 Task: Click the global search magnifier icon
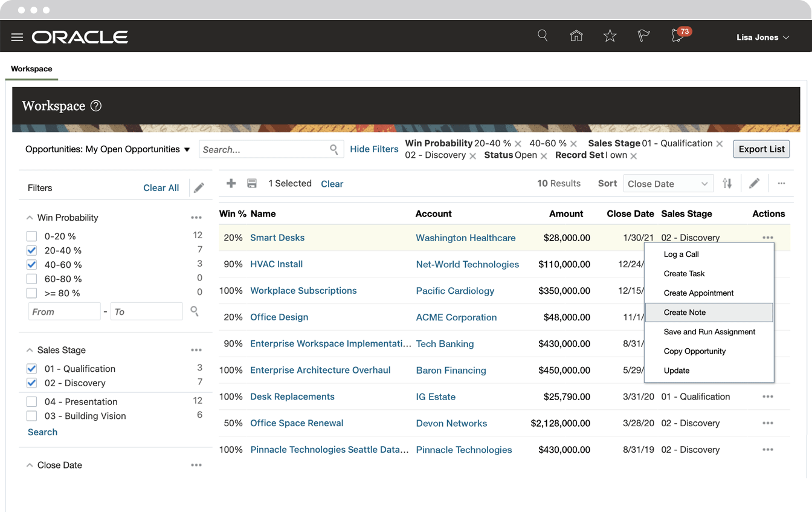[x=543, y=36]
